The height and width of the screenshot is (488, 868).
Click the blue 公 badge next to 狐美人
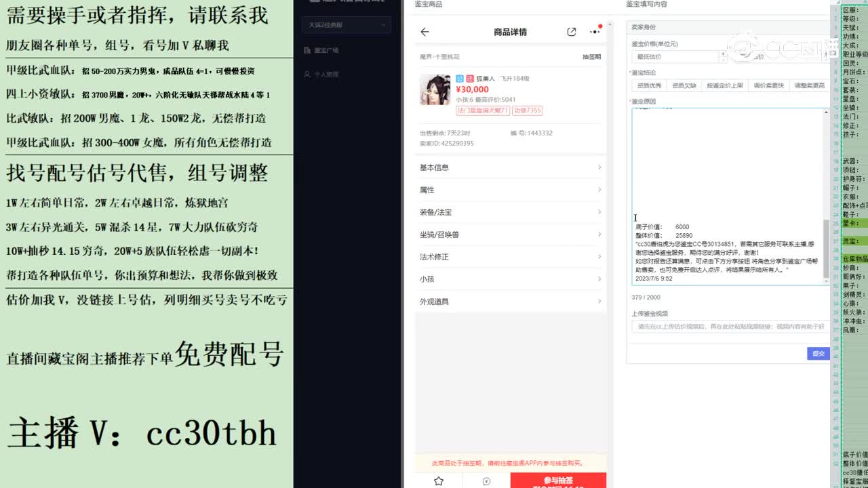(x=460, y=78)
